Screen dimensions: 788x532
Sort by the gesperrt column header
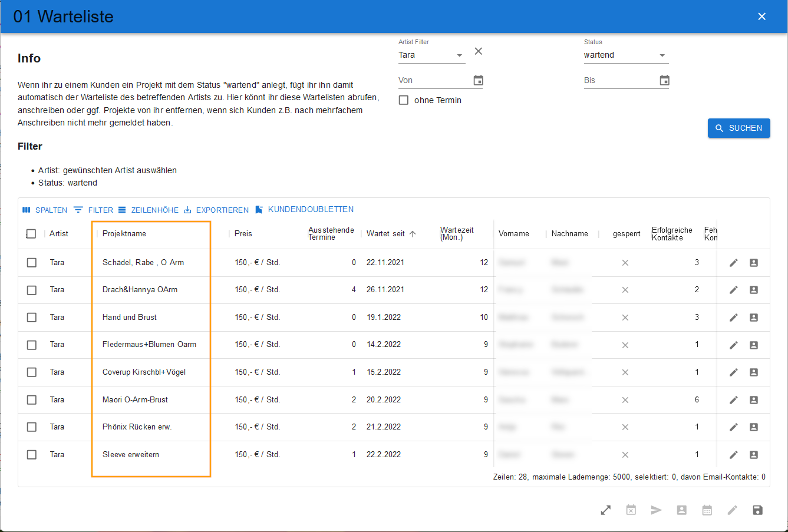[x=627, y=234]
